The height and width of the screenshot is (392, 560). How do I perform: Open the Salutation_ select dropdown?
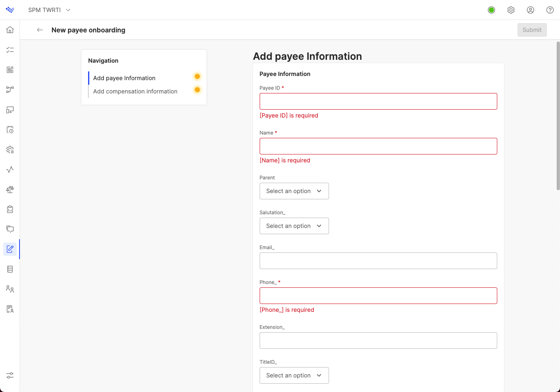[x=294, y=226]
